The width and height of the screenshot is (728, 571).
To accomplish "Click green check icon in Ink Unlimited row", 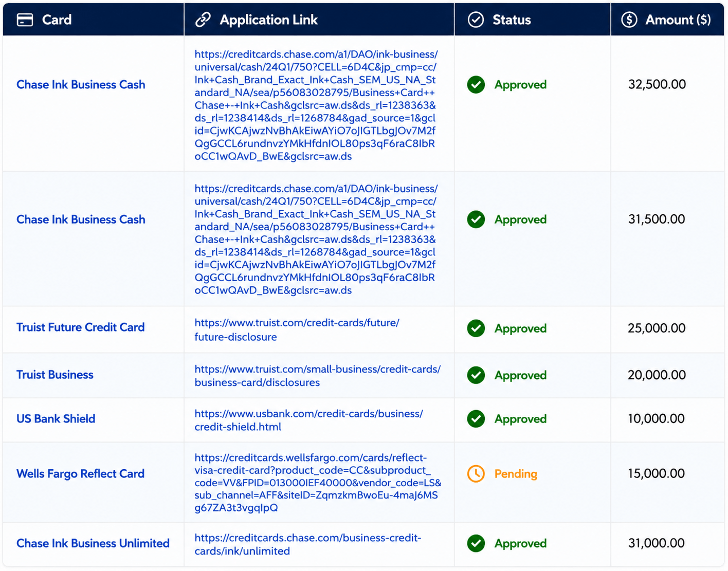I will pos(476,543).
